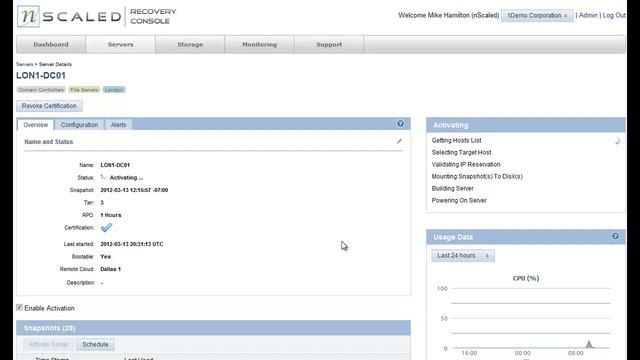Click the Snapshots (28) header
This screenshot has width=640, height=360.
(213, 328)
